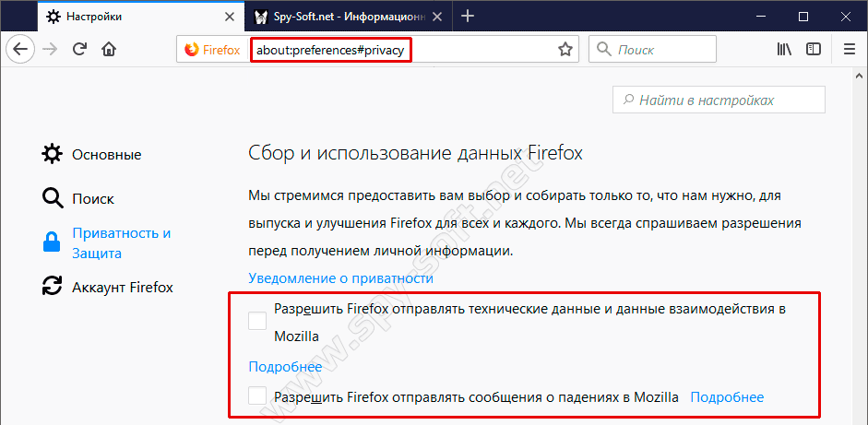868x425 pixels.
Task: Enable sending technical and interaction data checkbox
Action: 257,321
